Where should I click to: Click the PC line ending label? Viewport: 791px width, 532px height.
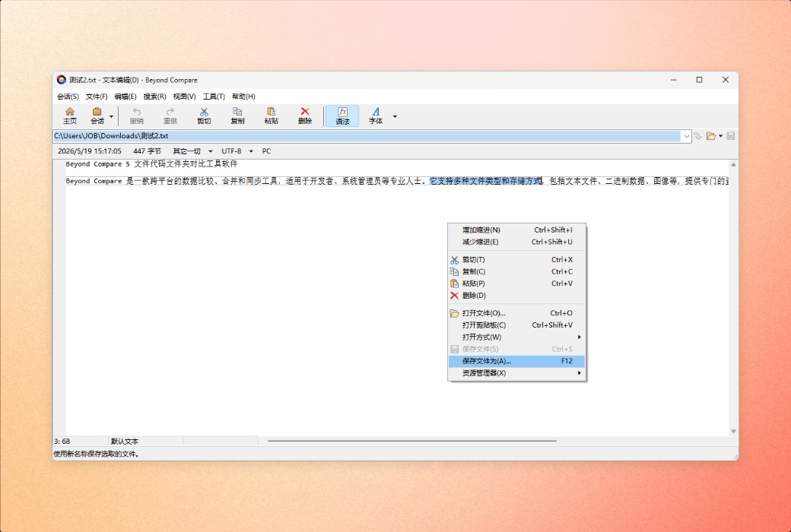point(266,150)
